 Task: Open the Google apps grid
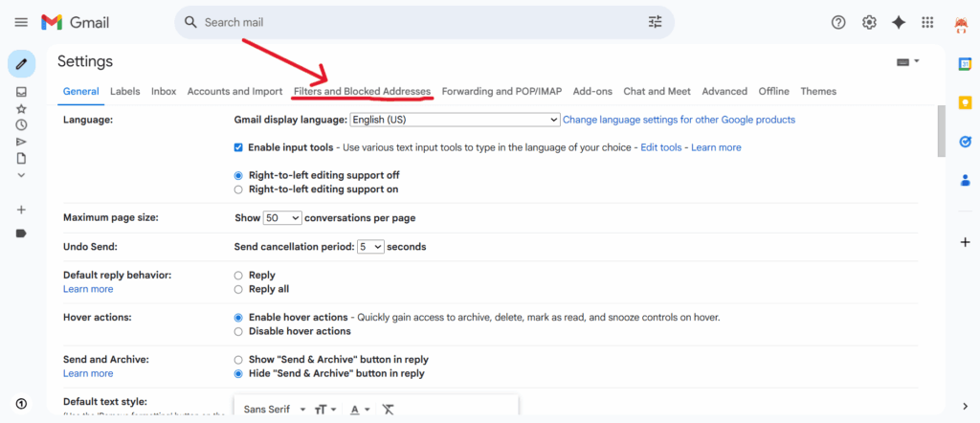pos(927,23)
